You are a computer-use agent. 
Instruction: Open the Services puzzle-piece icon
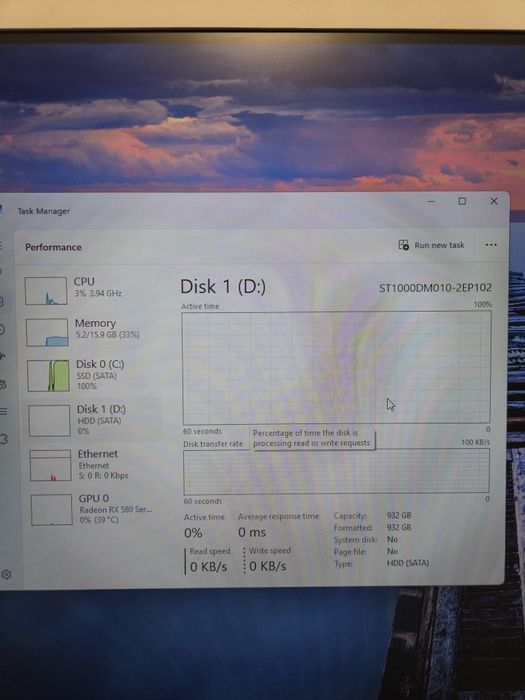[3, 439]
